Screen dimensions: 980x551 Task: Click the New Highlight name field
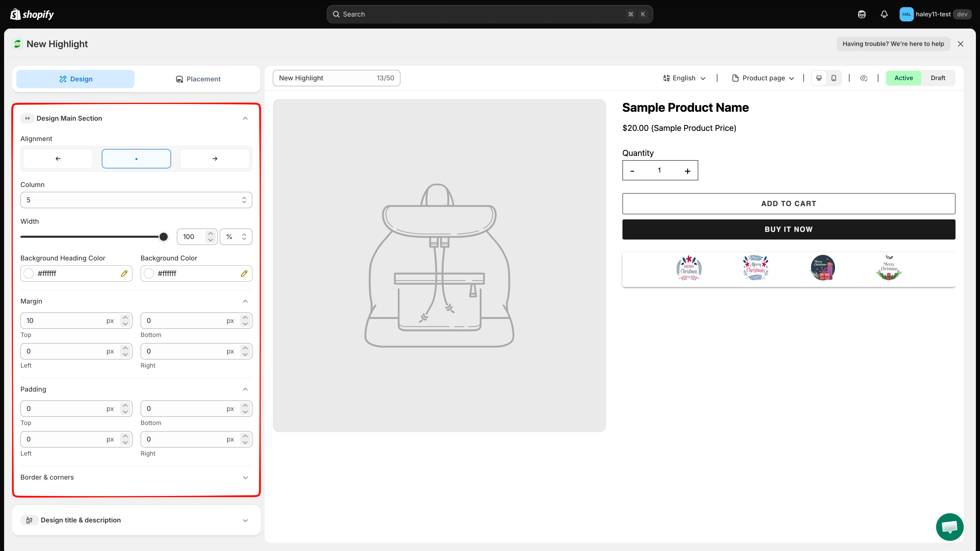(x=336, y=78)
